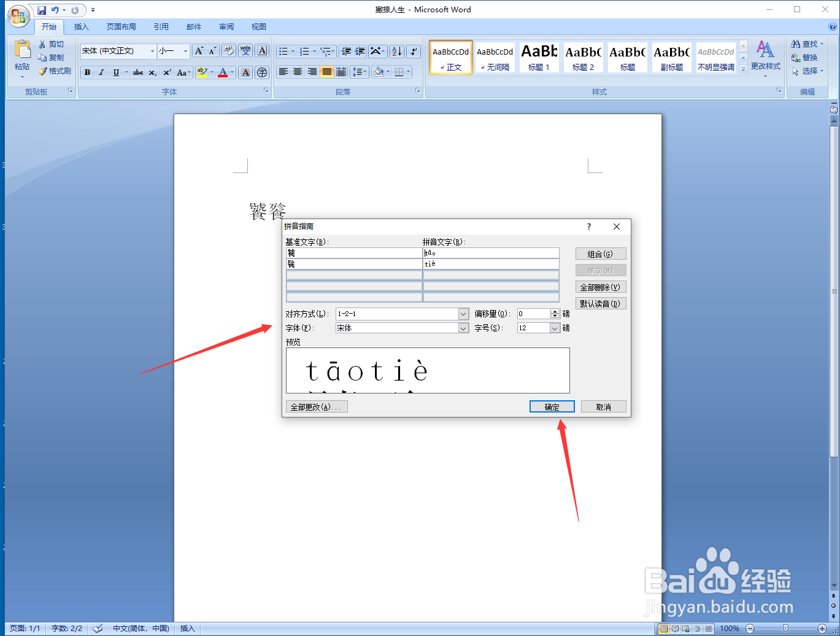Image resolution: width=840 pixels, height=636 pixels.
Task: Click the Enclosed Character (字) icon
Action: click(262, 72)
